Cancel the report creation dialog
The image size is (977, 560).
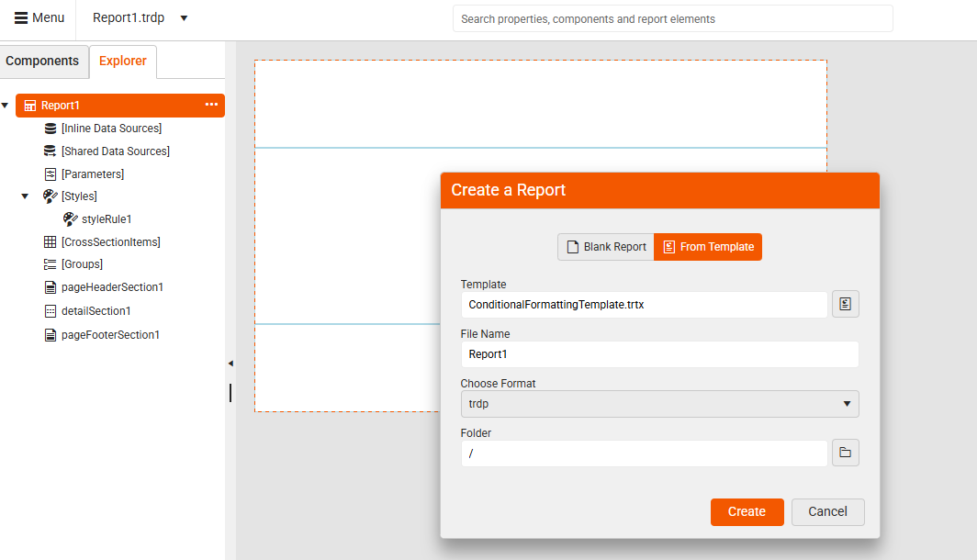click(x=827, y=511)
